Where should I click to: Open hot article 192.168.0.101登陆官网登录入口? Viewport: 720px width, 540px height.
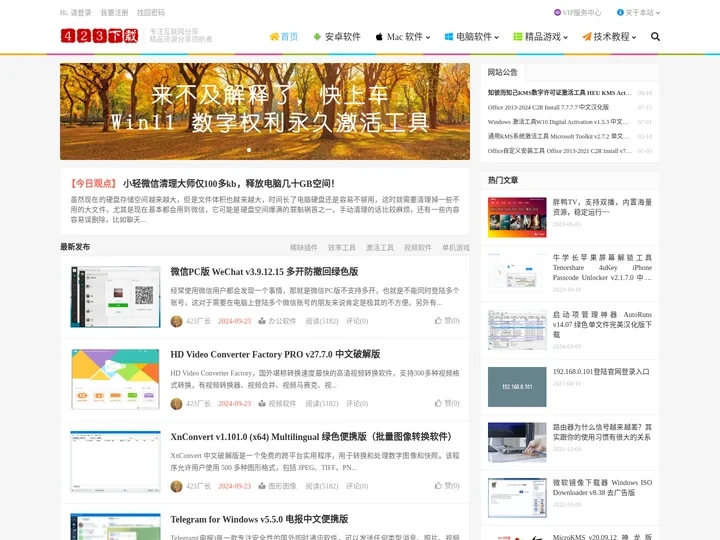point(601,371)
